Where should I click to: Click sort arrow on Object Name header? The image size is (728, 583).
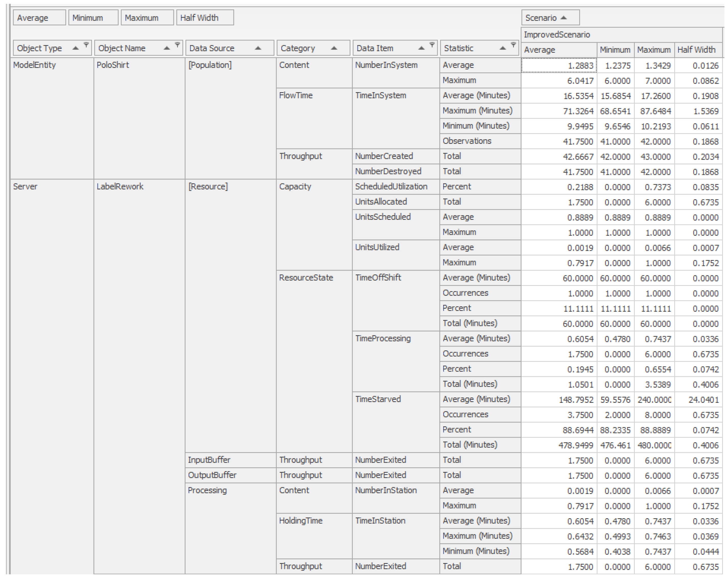point(167,48)
